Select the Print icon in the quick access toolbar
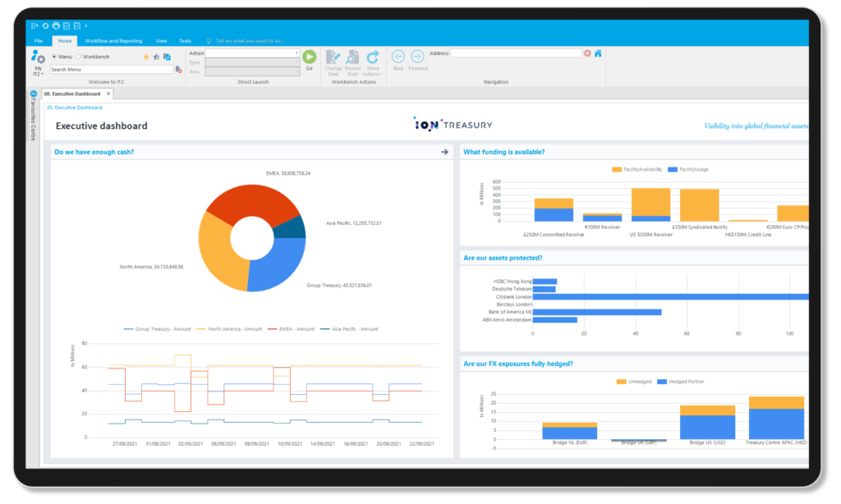 [55, 25]
